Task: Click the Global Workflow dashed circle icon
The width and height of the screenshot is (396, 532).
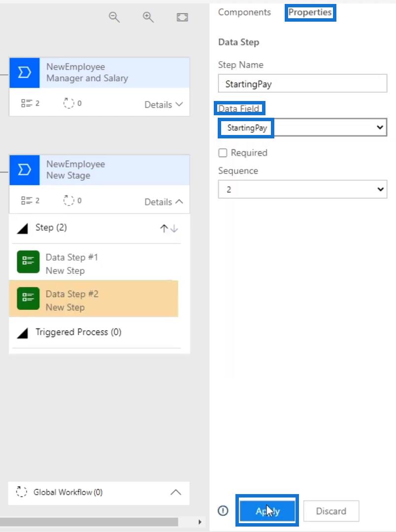Action: pos(21,492)
